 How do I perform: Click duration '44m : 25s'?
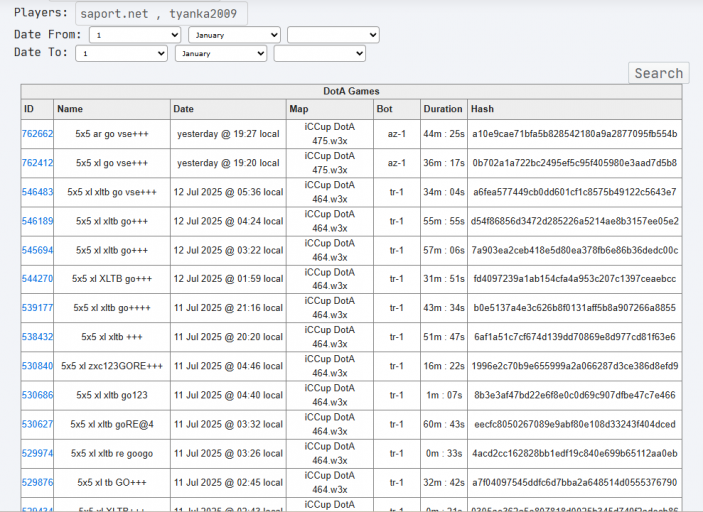coord(444,134)
